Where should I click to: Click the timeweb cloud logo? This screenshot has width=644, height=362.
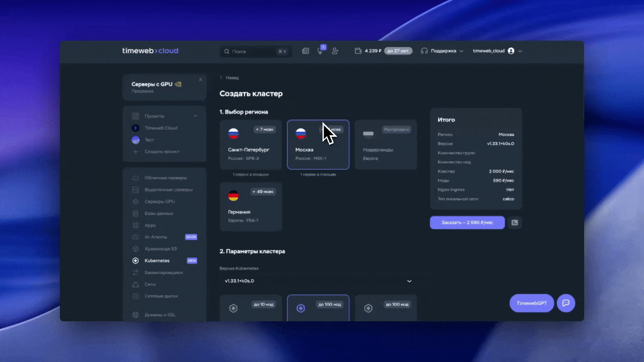(x=150, y=51)
